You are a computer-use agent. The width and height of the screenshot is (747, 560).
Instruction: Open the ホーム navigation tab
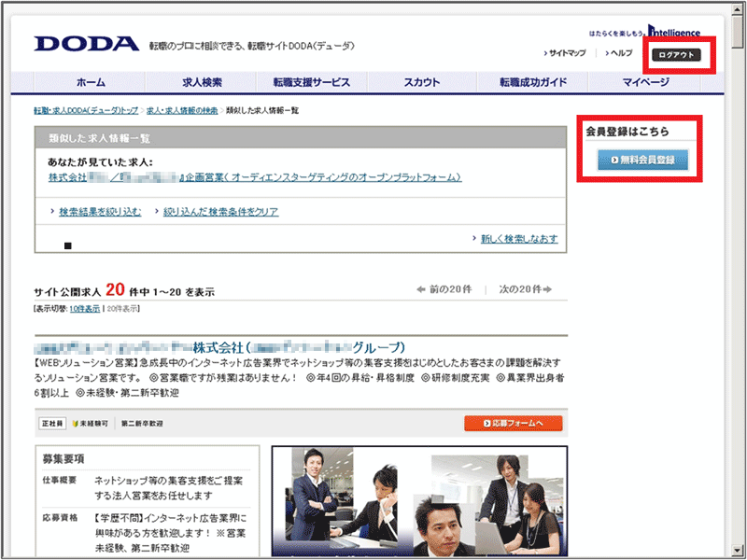(x=91, y=82)
